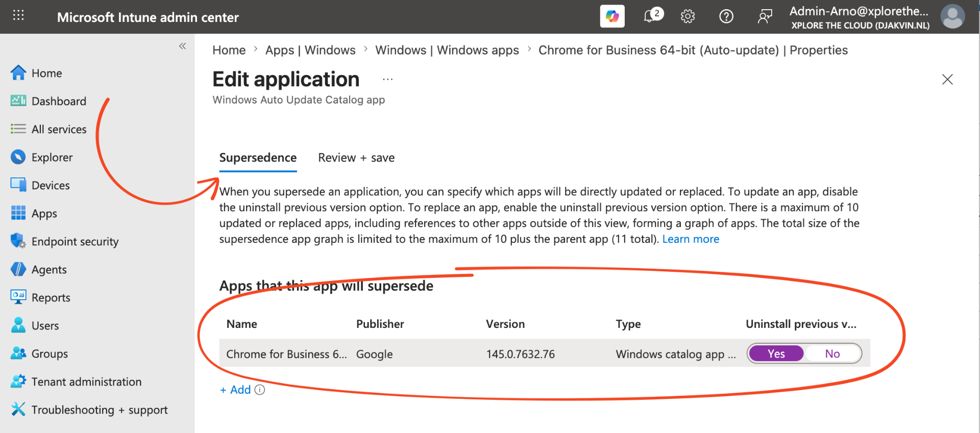980x433 pixels.
Task: Click the Tenant administration icon
Action: click(x=18, y=381)
